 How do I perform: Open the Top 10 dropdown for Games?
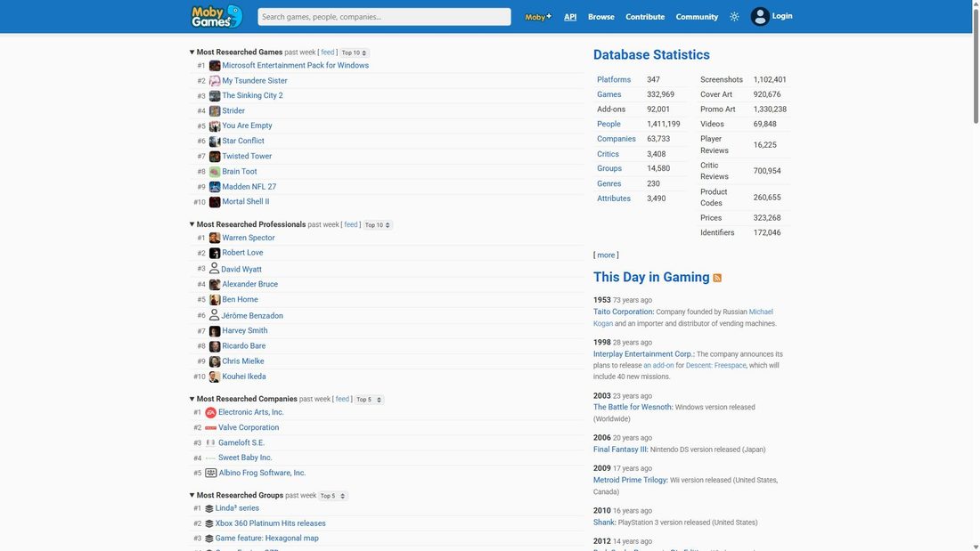pyautogui.click(x=354, y=53)
